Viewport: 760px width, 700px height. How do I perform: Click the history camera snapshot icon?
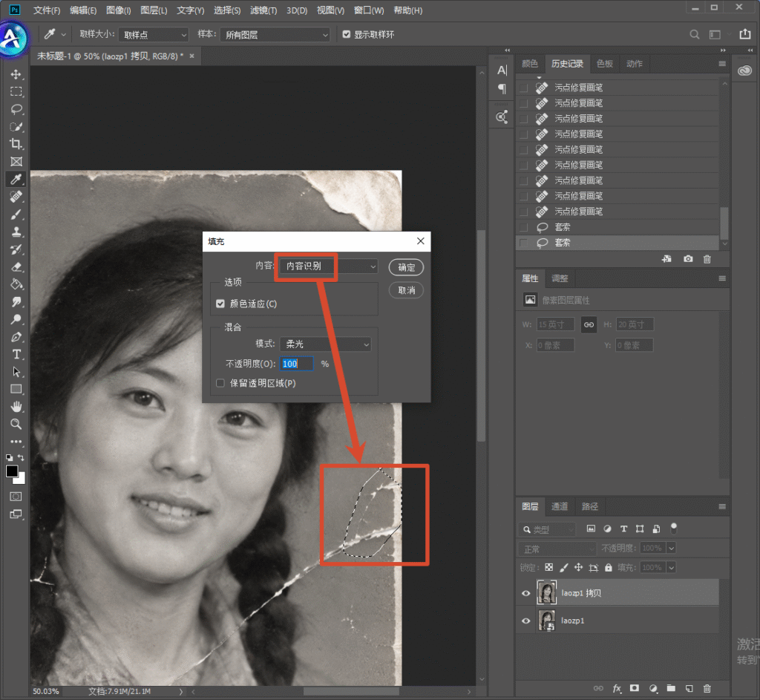(x=688, y=259)
